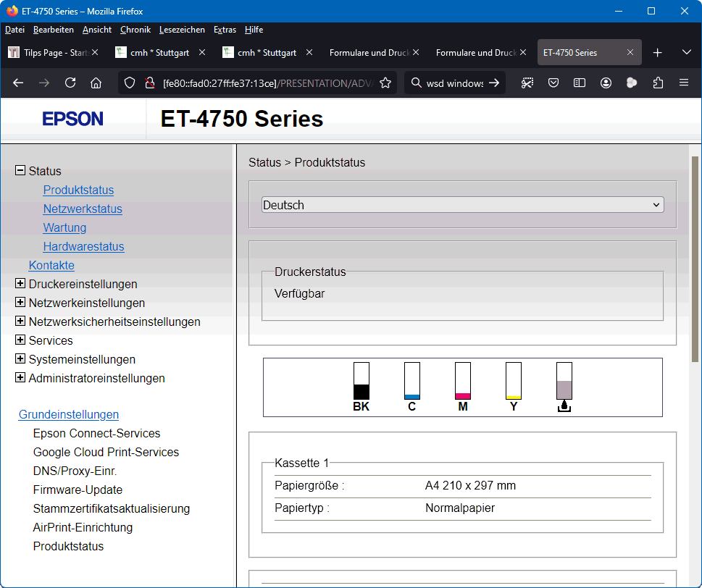Open the Deutsch language dropdown
The image size is (702, 588).
pyautogui.click(x=462, y=205)
